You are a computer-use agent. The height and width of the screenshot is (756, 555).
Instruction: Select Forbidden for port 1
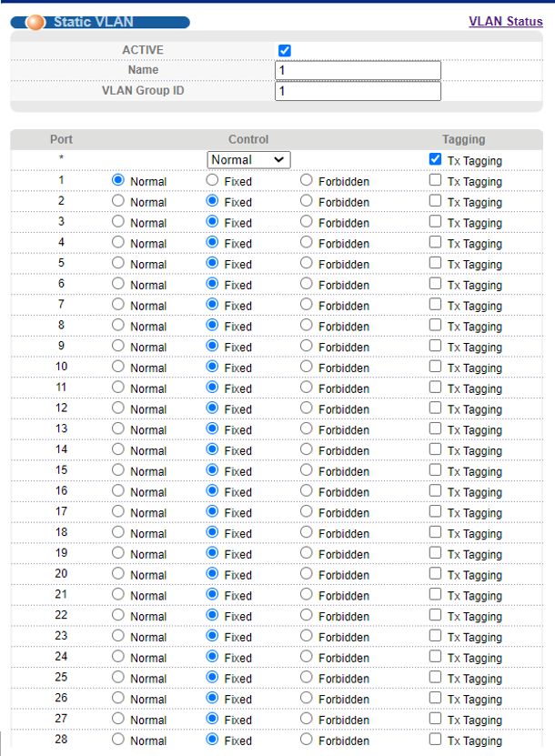coord(307,180)
